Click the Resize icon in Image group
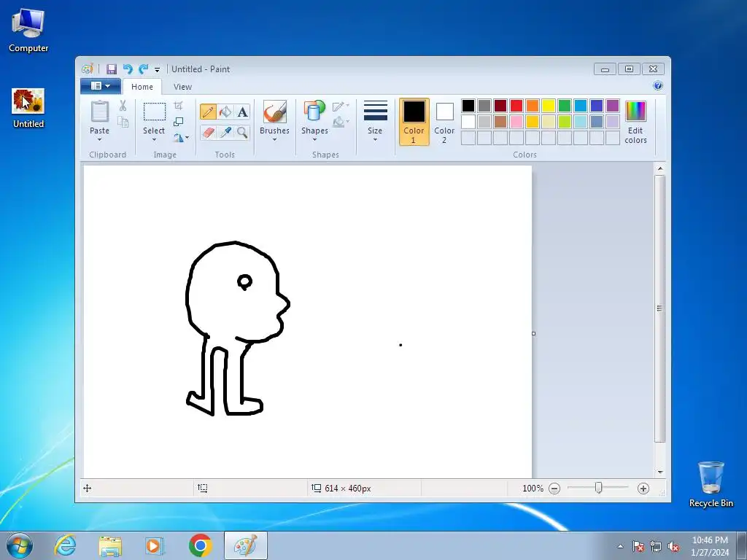The height and width of the screenshot is (560, 747). click(178, 122)
